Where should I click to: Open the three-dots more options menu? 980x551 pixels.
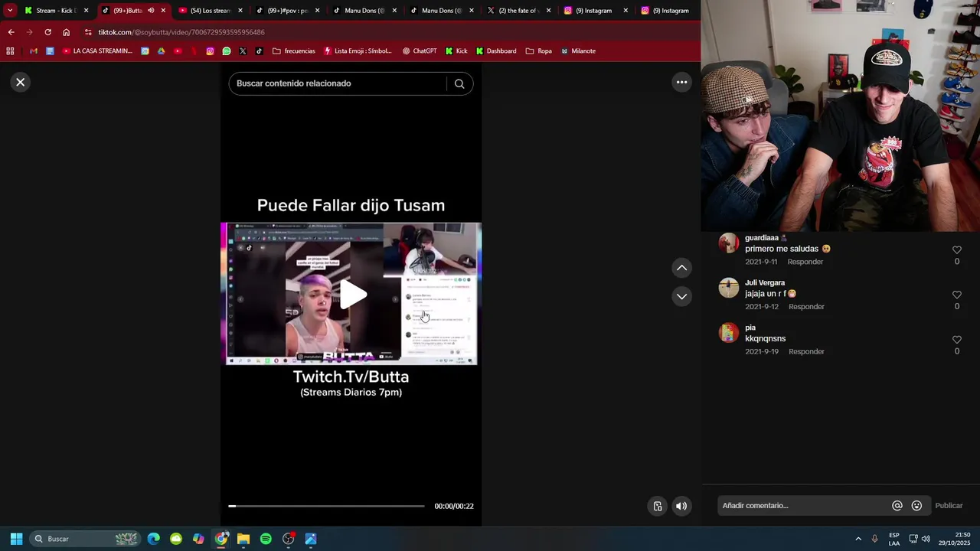(681, 82)
